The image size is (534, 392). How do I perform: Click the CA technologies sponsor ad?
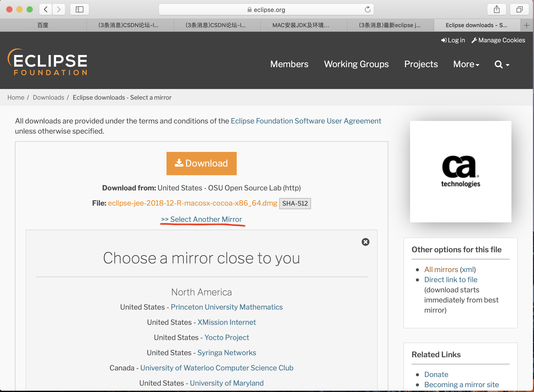click(x=461, y=172)
